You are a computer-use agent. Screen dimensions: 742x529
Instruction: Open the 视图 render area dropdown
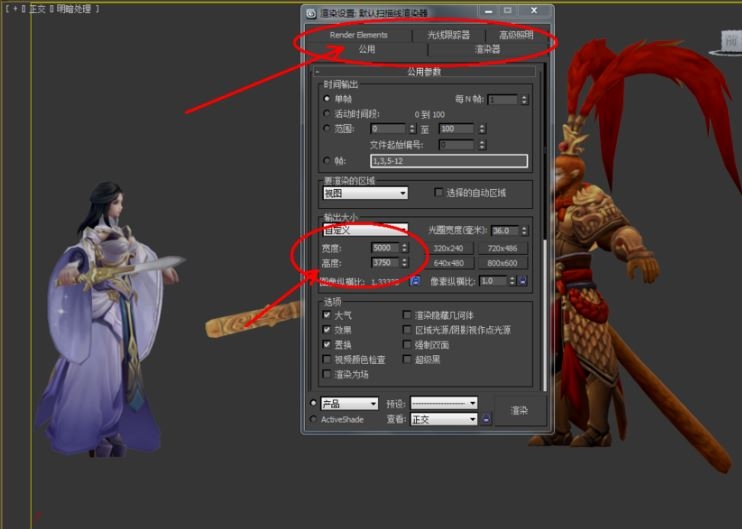pos(365,193)
